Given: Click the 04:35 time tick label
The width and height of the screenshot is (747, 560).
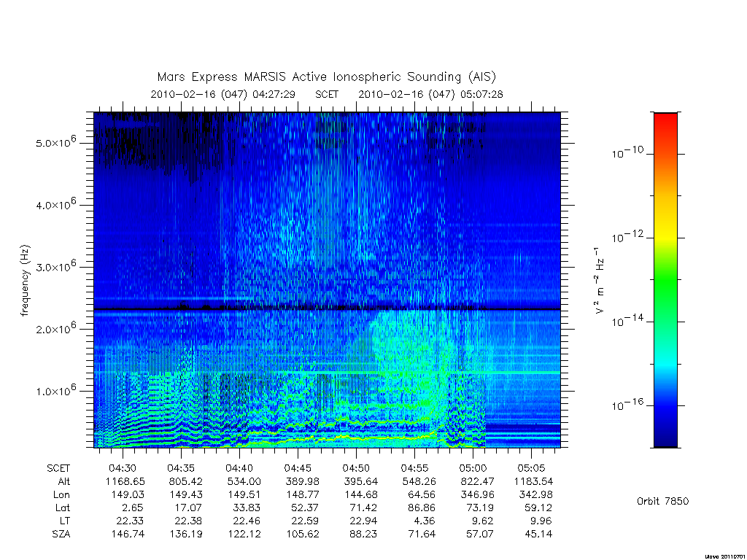Looking at the screenshot, I should (181, 468).
